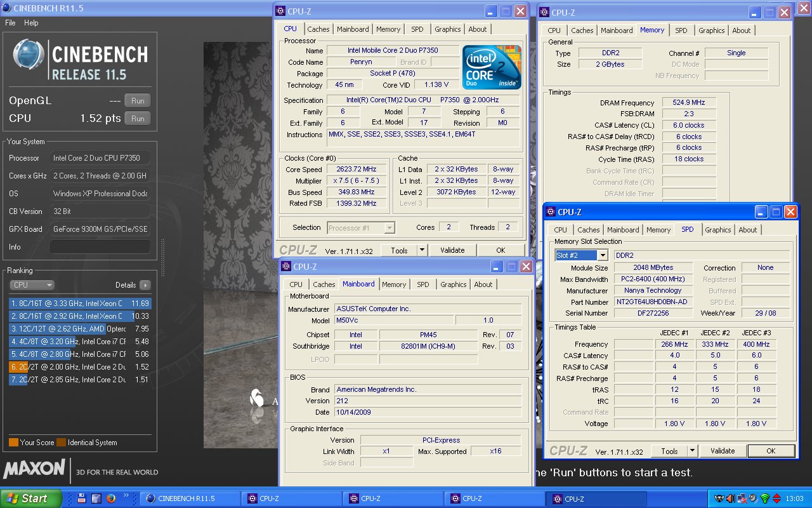Click the Details arrow button in Ranking
Screen dimensions: 812x508
[x=145, y=285]
